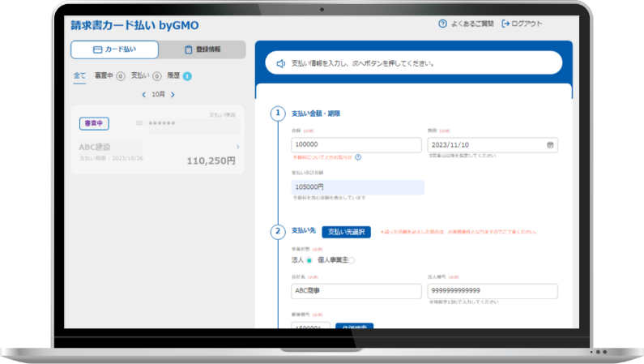
Task: Click the help icon next to the fee notice
Action: [358, 157]
